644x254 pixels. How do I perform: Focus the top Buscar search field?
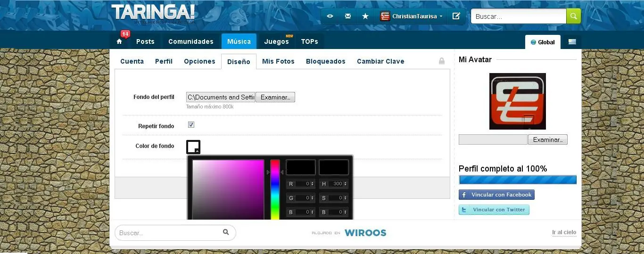tap(519, 16)
